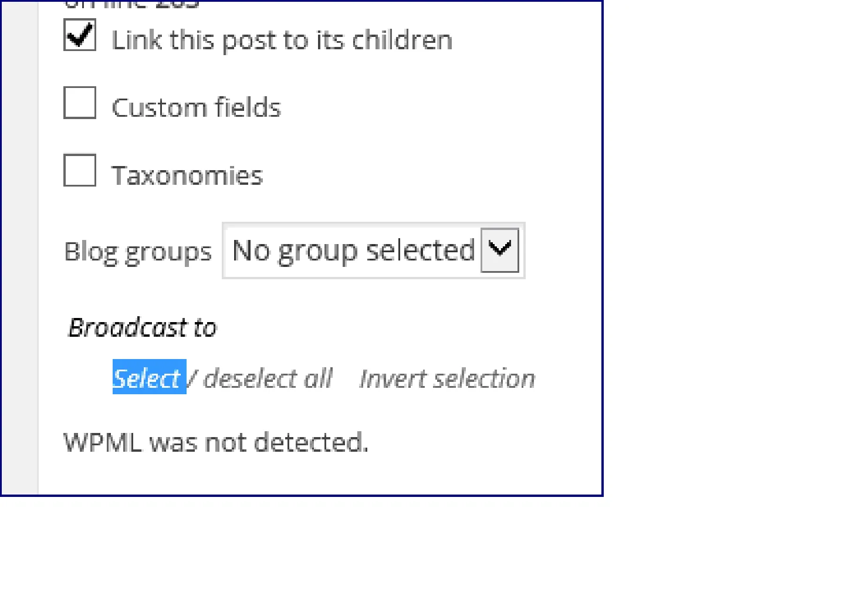Uncheck the Link this post to its children checkbox
866x616 pixels.
80,35
